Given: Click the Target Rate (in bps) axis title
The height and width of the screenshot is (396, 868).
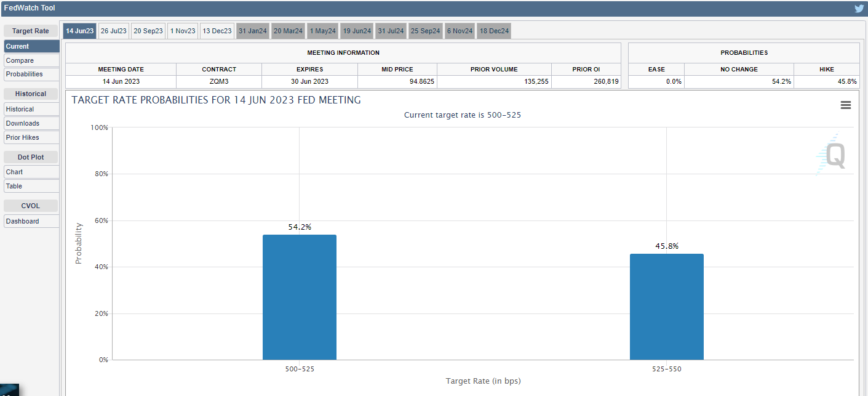Looking at the screenshot, I should click(484, 381).
